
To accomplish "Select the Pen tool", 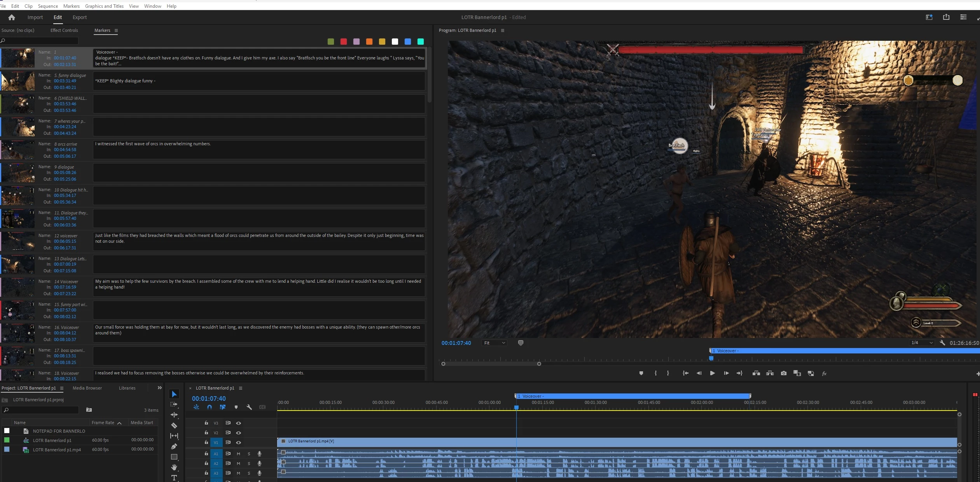I will click(174, 446).
